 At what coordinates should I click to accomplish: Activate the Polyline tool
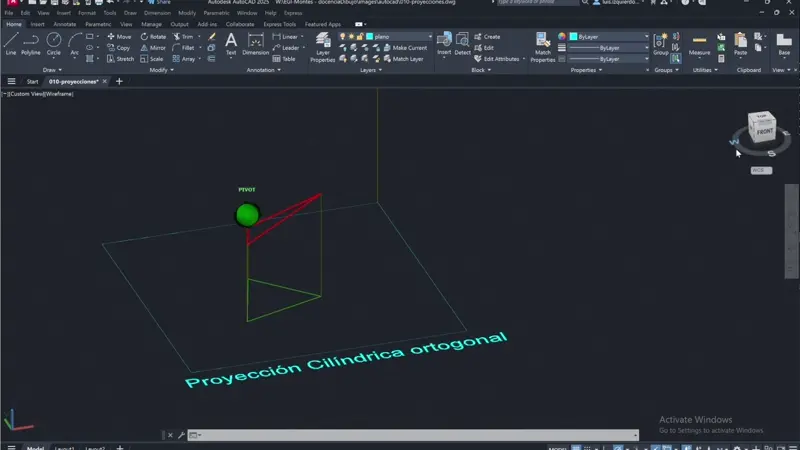(x=31, y=43)
